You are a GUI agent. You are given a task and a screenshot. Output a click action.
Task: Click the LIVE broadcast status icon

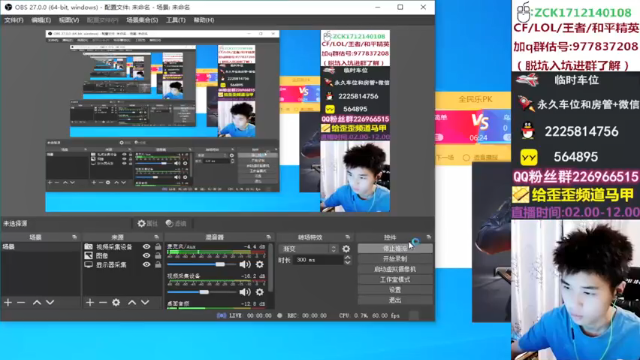coord(221,316)
